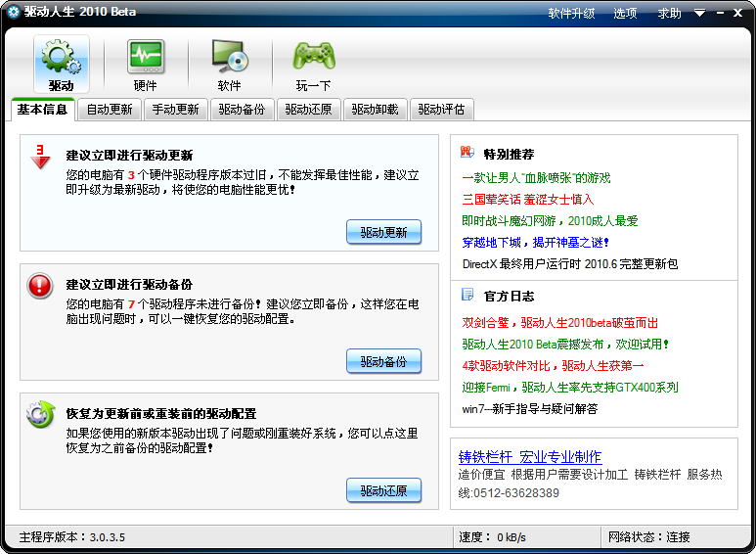Screen dimensions: 756x554
Task: Open log 4款驱动软件对比，驱动人生获第一
Action: click(x=553, y=366)
